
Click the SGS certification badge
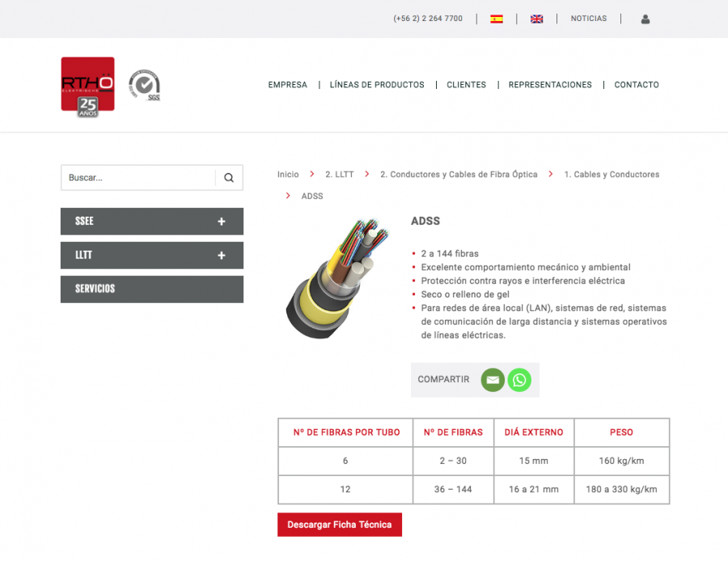(145, 86)
